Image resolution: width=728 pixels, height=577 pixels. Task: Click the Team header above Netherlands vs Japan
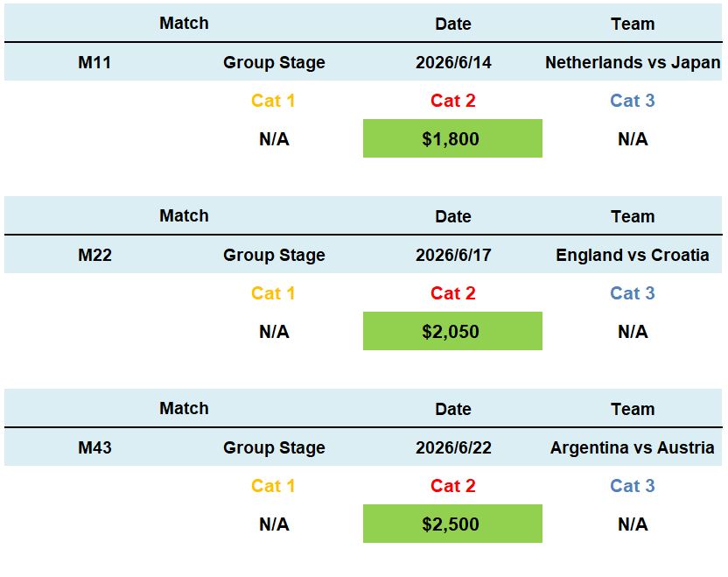click(x=633, y=25)
